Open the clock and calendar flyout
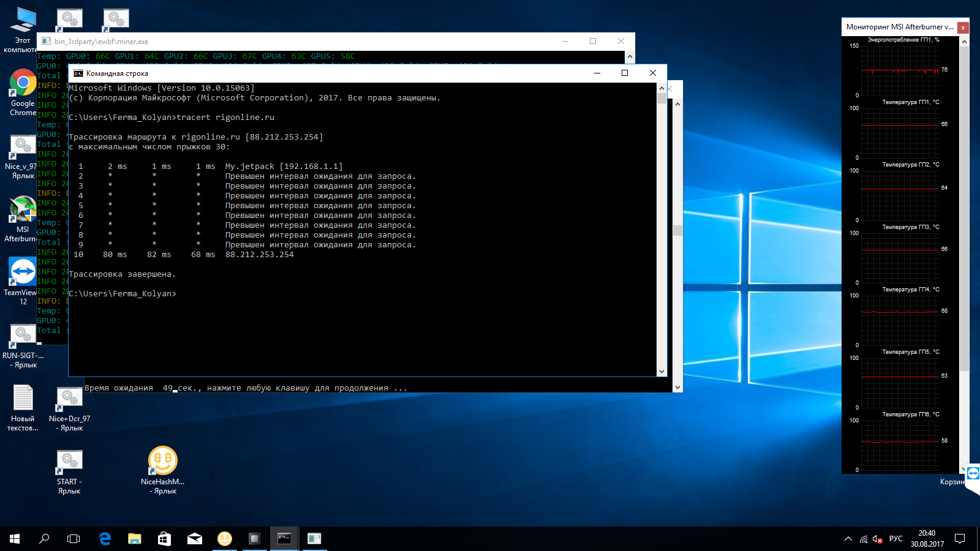This screenshot has height=551, width=980. pyautogui.click(x=927, y=539)
